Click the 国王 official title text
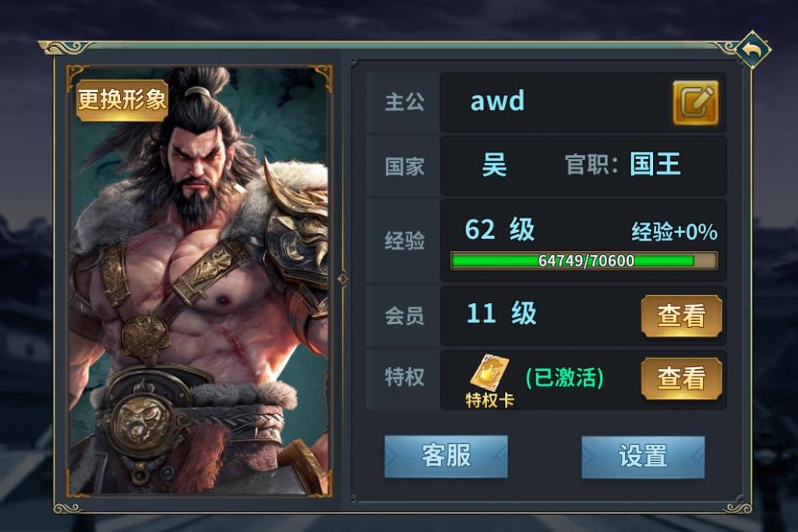This screenshot has width=798, height=532. click(655, 164)
